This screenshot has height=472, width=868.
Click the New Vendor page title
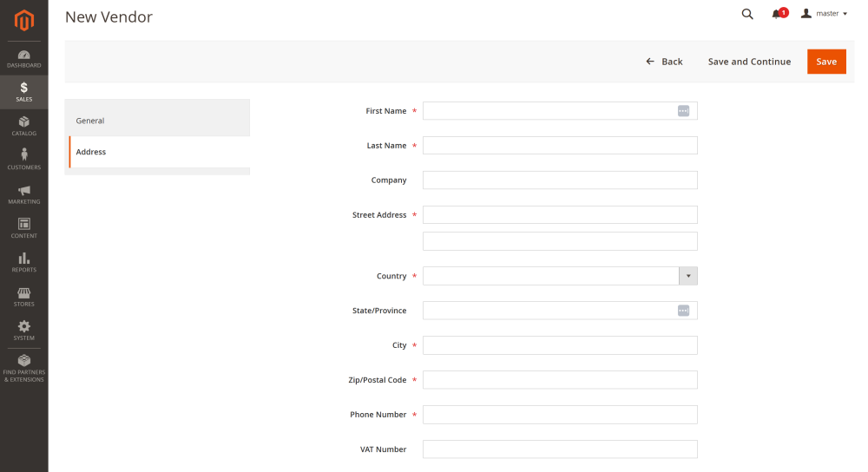[x=108, y=17]
